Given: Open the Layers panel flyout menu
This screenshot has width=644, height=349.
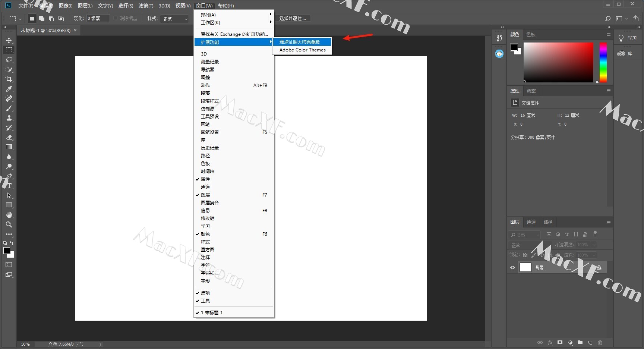Looking at the screenshot, I should point(608,222).
